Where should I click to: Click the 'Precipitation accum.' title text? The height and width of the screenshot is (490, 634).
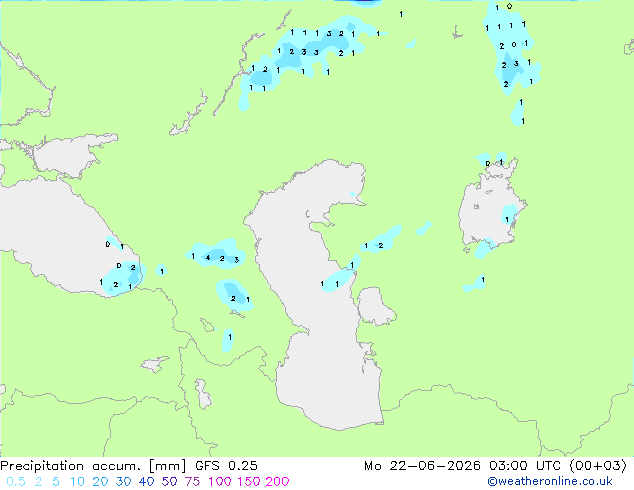tap(70, 466)
